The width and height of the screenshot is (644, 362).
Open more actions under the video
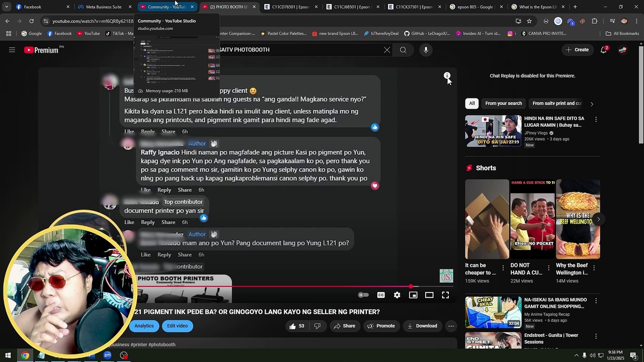tap(451, 326)
